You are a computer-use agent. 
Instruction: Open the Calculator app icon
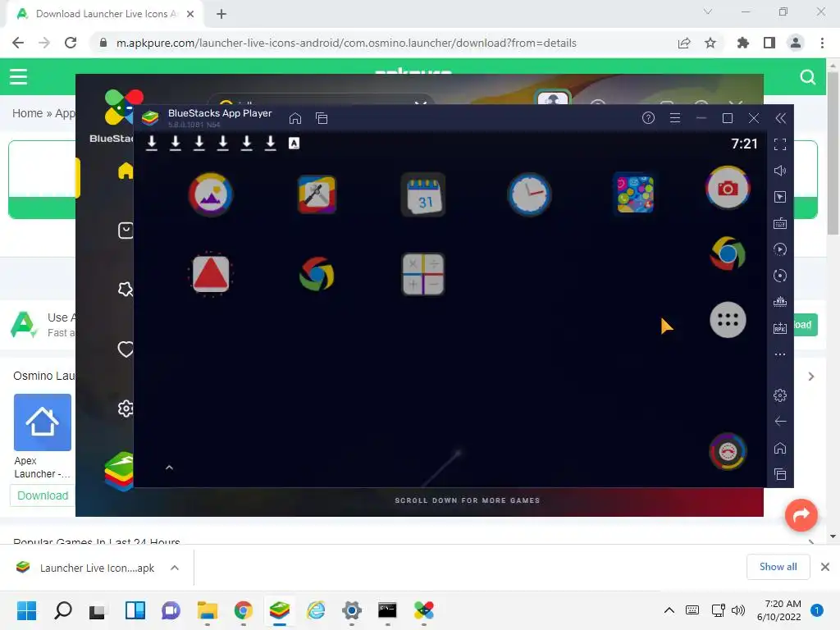[x=423, y=274]
